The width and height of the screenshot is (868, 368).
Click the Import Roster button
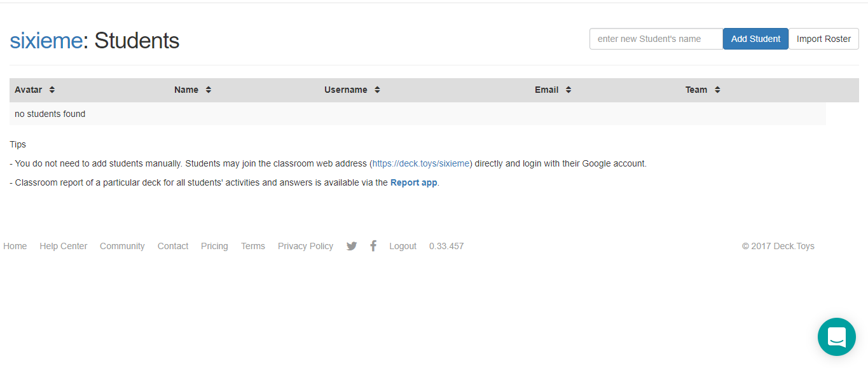pos(823,39)
